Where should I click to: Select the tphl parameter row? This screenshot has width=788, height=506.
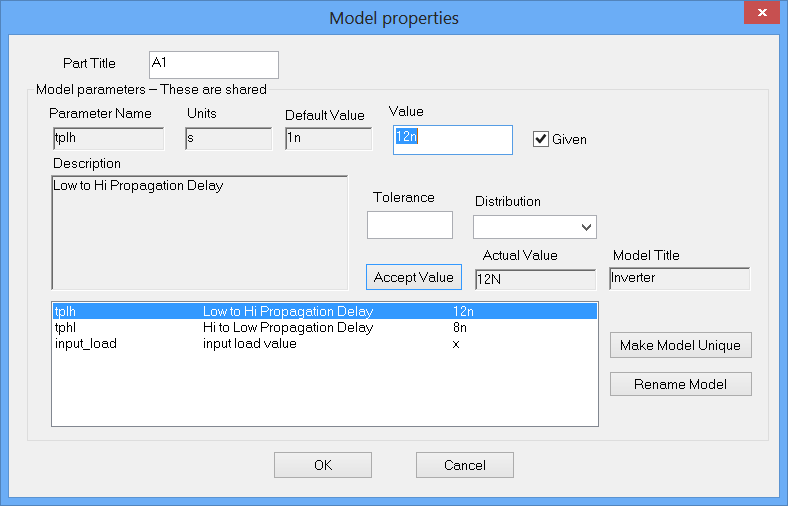click(324, 328)
